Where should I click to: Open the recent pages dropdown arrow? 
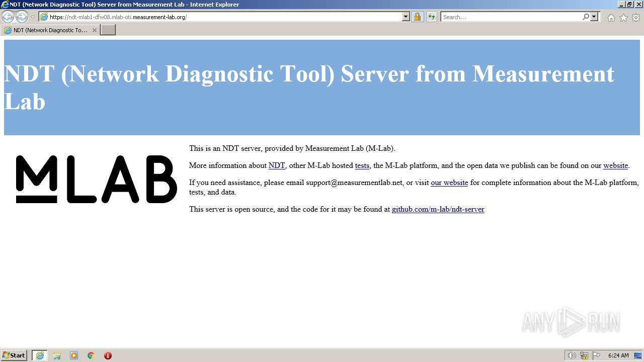click(x=33, y=17)
